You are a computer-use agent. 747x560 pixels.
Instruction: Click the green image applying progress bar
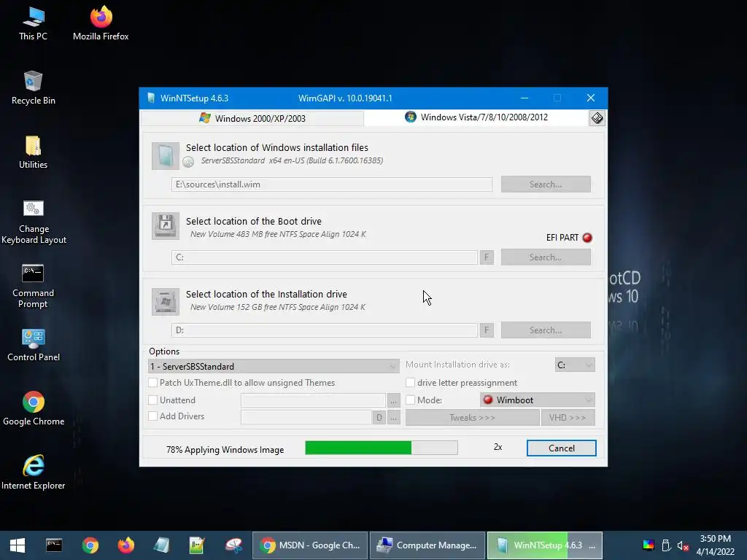tap(381, 448)
